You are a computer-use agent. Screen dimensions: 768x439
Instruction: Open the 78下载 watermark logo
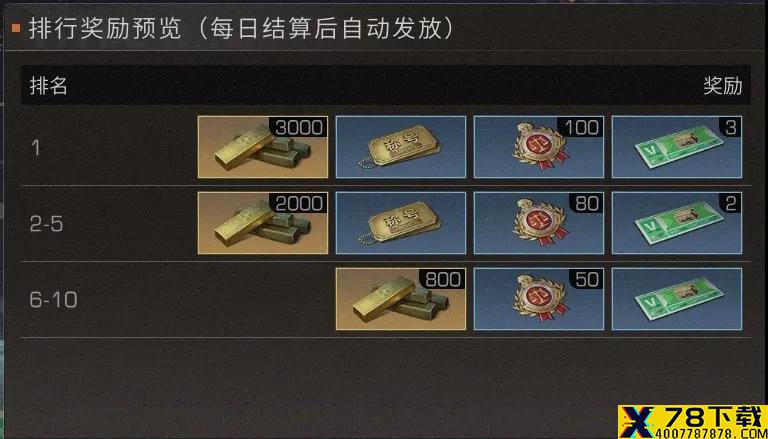693,417
